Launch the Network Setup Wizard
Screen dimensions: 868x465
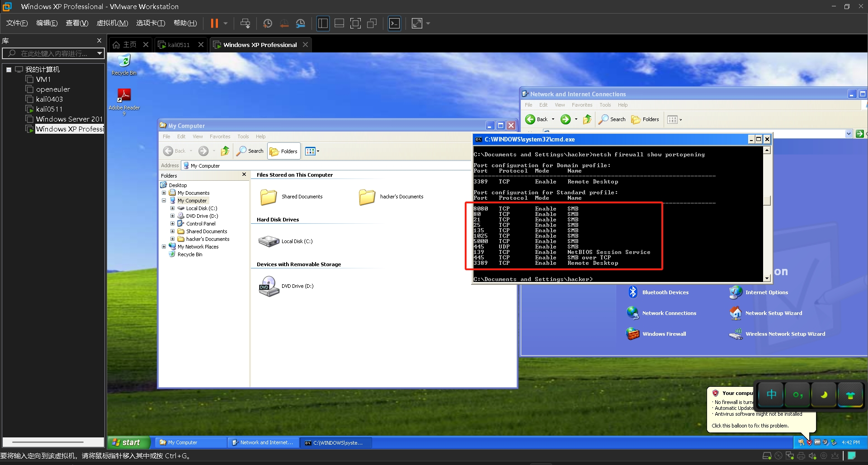tap(766, 313)
